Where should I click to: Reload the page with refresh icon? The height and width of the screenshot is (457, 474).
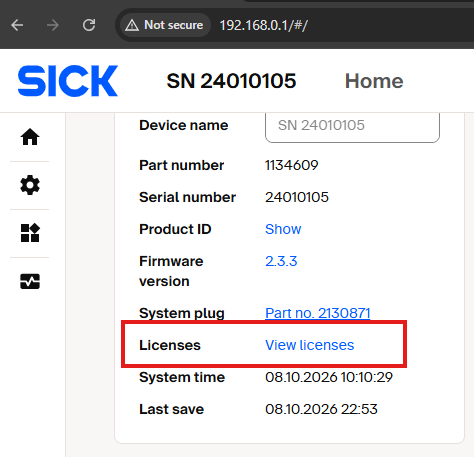pyautogui.click(x=89, y=25)
